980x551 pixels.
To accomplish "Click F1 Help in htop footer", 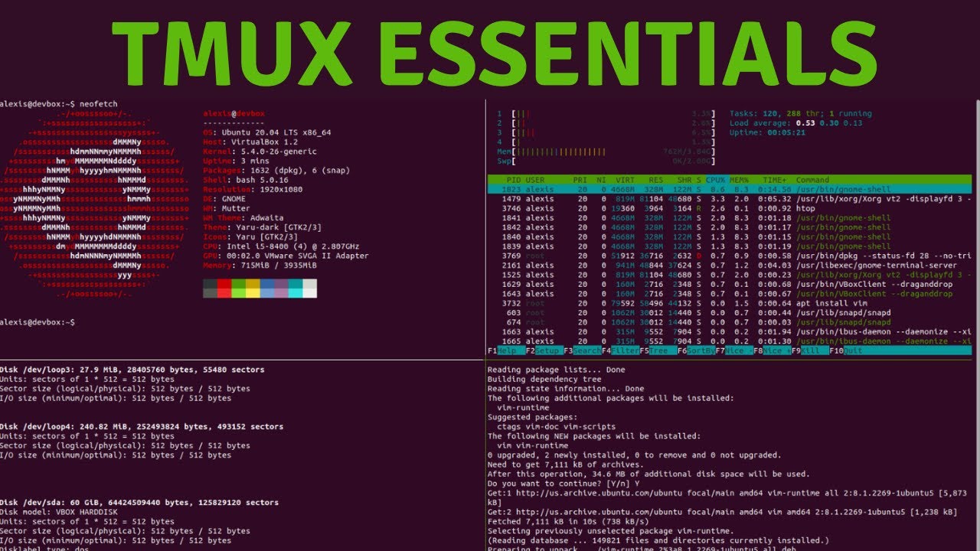I will coord(504,350).
